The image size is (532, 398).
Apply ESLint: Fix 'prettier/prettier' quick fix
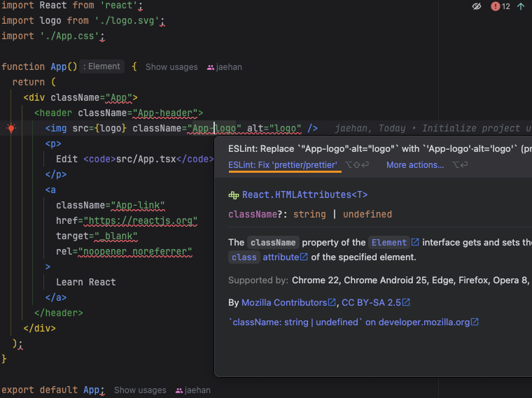(x=283, y=165)
